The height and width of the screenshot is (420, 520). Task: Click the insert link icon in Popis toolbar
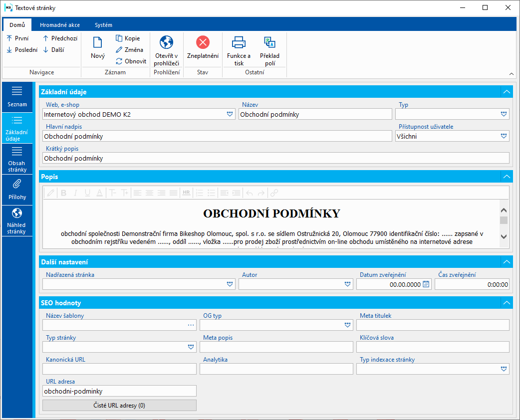coord(274,193)
